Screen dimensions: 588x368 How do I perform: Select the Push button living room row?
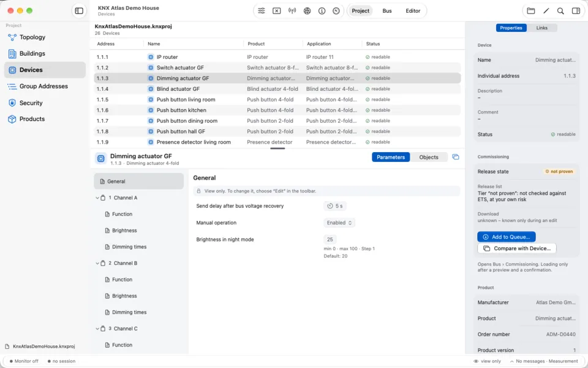click(277, 99)
